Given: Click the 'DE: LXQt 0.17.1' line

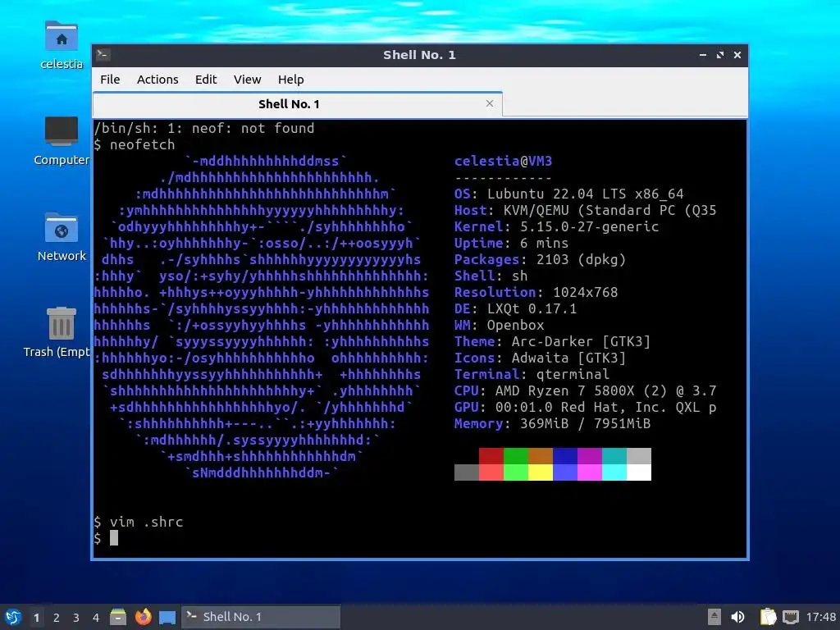Looking at the screenshot, I should tap(515, 309).
